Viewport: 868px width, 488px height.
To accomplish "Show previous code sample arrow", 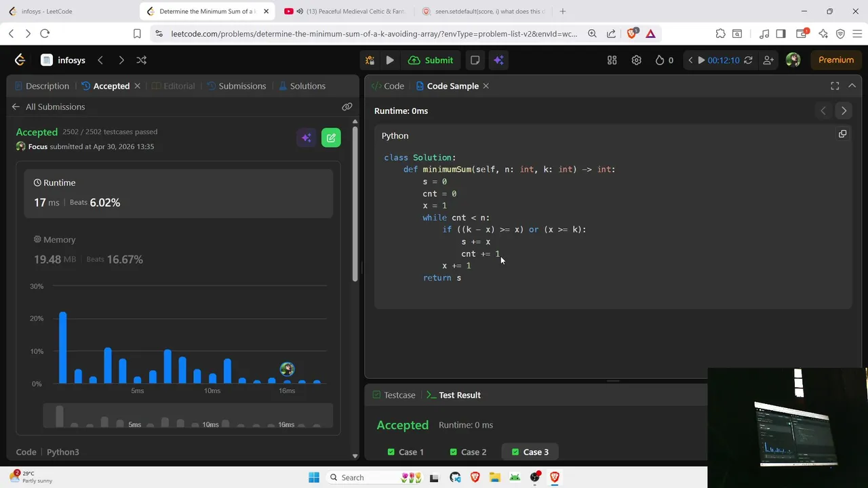I will 823,110.
